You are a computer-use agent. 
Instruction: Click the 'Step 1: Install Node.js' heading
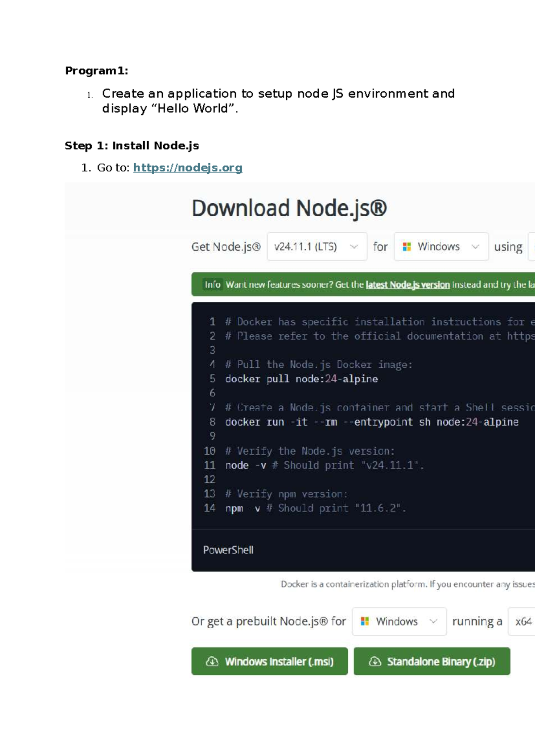132,146
